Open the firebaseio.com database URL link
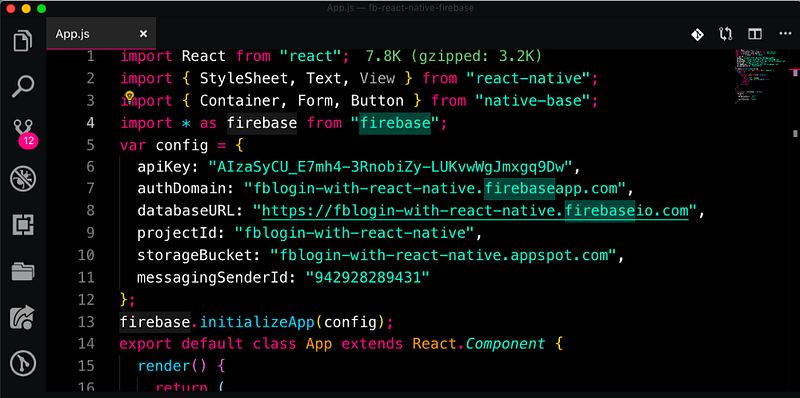This screenshot has width=800, height=398. coord(475,211)
